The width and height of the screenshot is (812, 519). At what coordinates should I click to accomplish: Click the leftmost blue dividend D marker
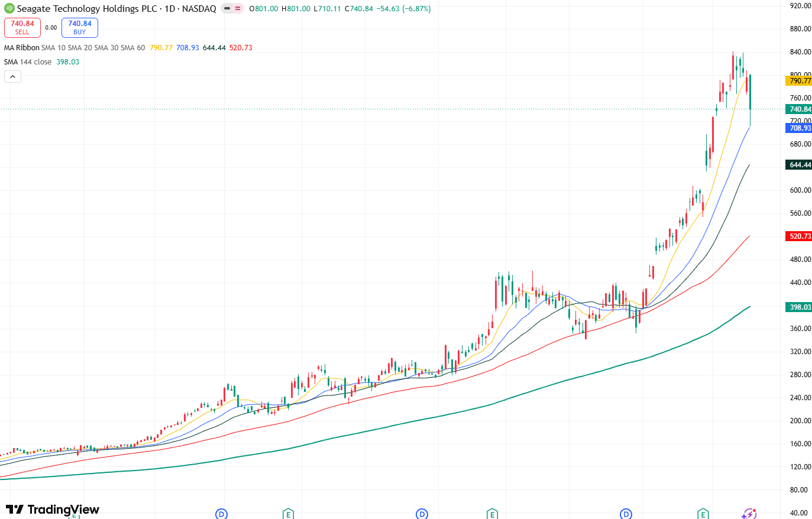(x=221, y=514)
